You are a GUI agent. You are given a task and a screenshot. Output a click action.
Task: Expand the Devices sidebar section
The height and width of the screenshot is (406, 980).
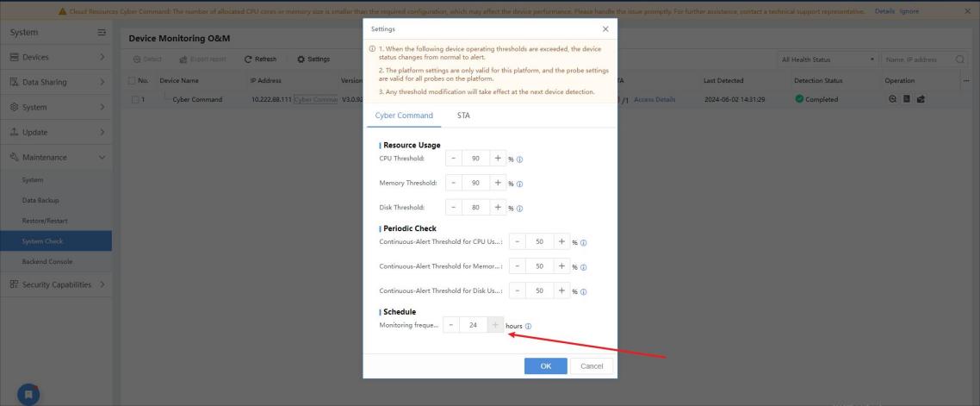[56, 57]
